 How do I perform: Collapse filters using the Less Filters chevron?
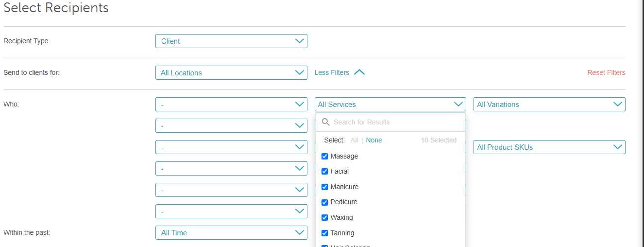tap(359, 72)
